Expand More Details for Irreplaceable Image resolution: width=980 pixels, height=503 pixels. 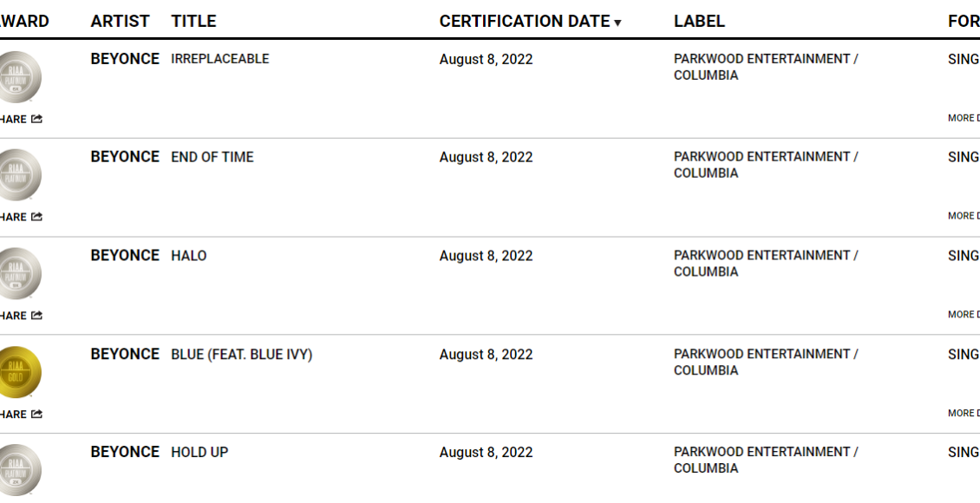point(964,118)
